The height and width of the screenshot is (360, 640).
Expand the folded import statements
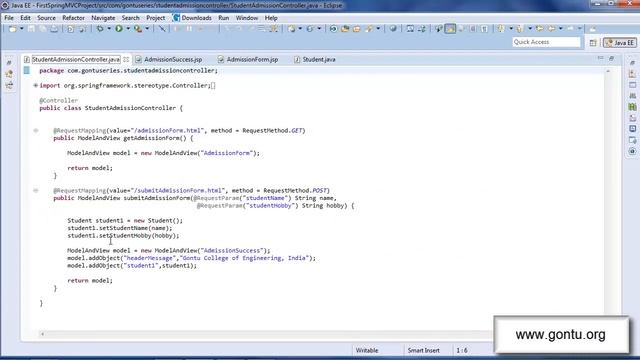click(x=36, y=86)
